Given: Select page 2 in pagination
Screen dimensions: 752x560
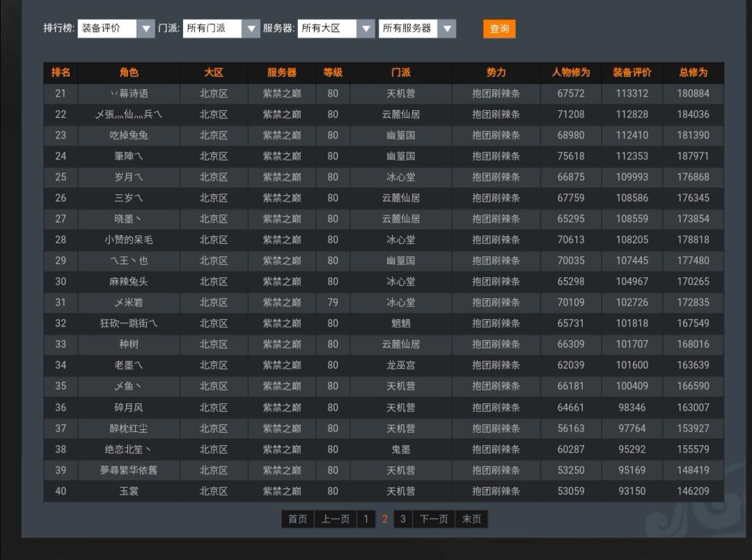Looking at the screenshot, I should [384, 519].
